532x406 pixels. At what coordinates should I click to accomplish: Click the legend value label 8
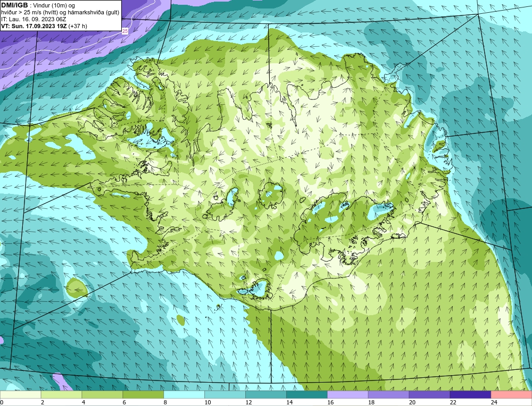click(165, 403)
